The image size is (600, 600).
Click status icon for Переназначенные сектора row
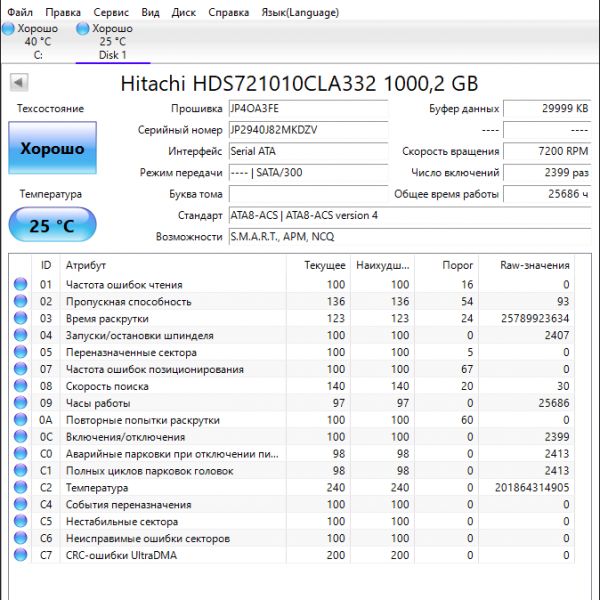click(x=20, y=352)
